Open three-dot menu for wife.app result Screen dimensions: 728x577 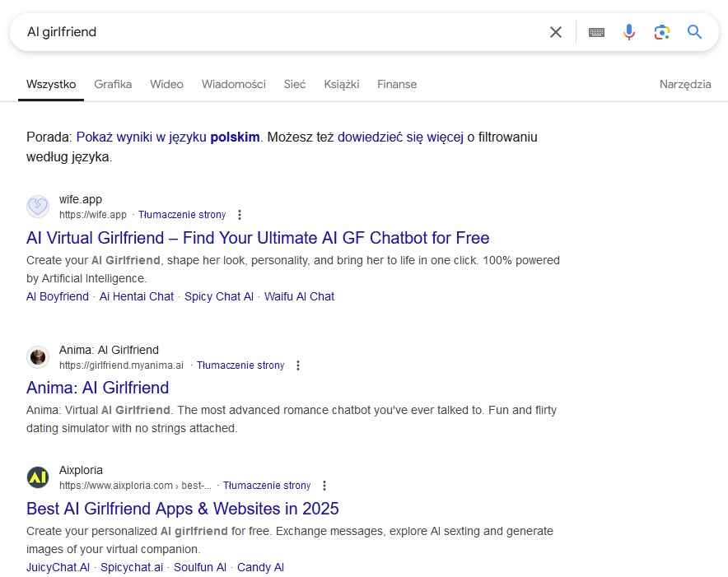tap(240, 215)
